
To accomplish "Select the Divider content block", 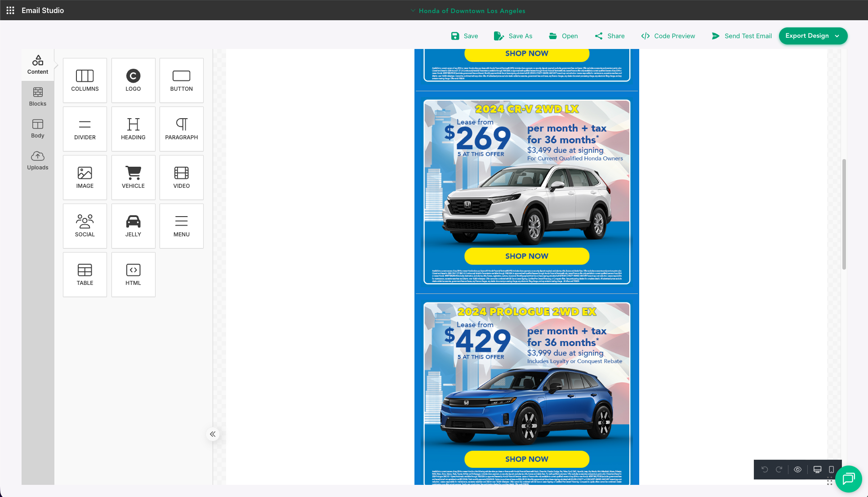I will (85, 129).
